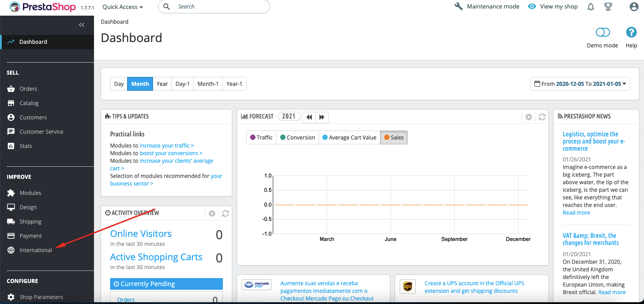Collapse the sidebar with double-chevron icon
Screen dimensions: 644x304
click(81, 25)
